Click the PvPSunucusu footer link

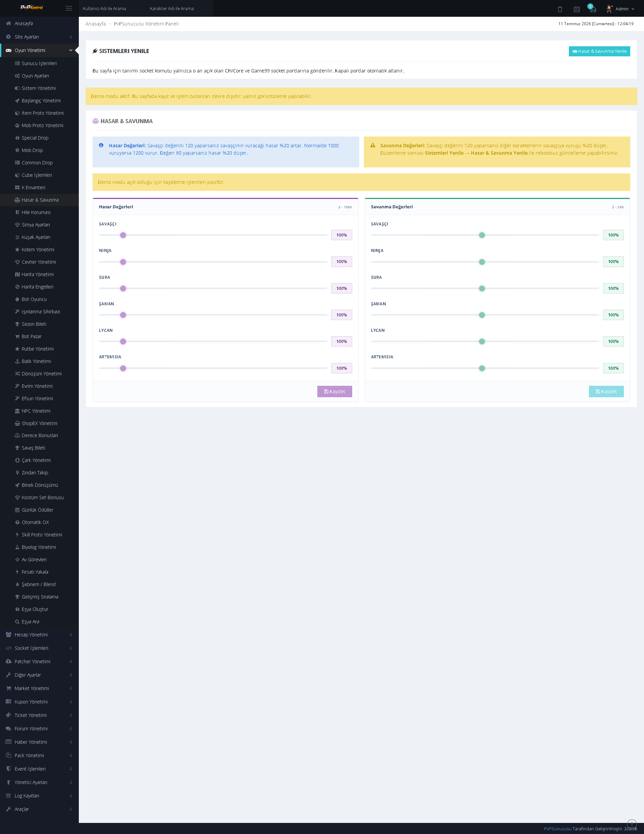coord(557,829)
